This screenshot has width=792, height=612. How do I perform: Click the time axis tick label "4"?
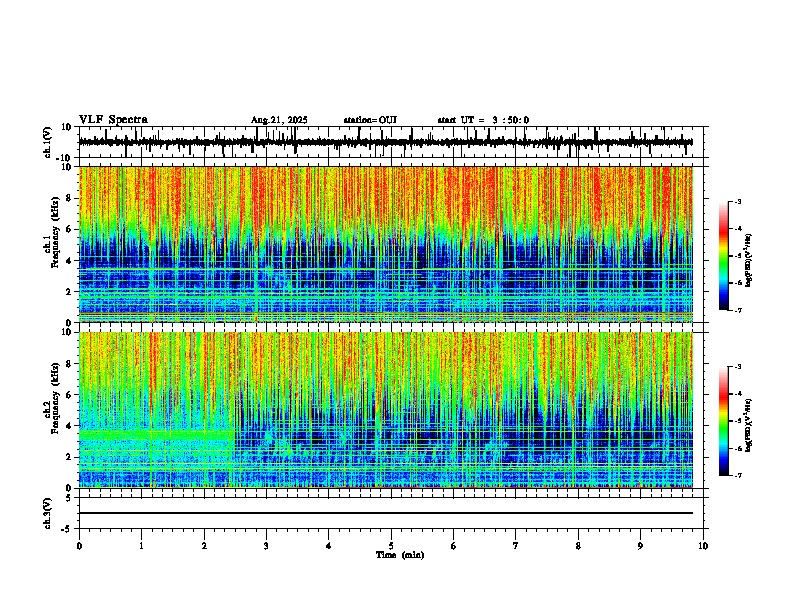tap(329, 545)
